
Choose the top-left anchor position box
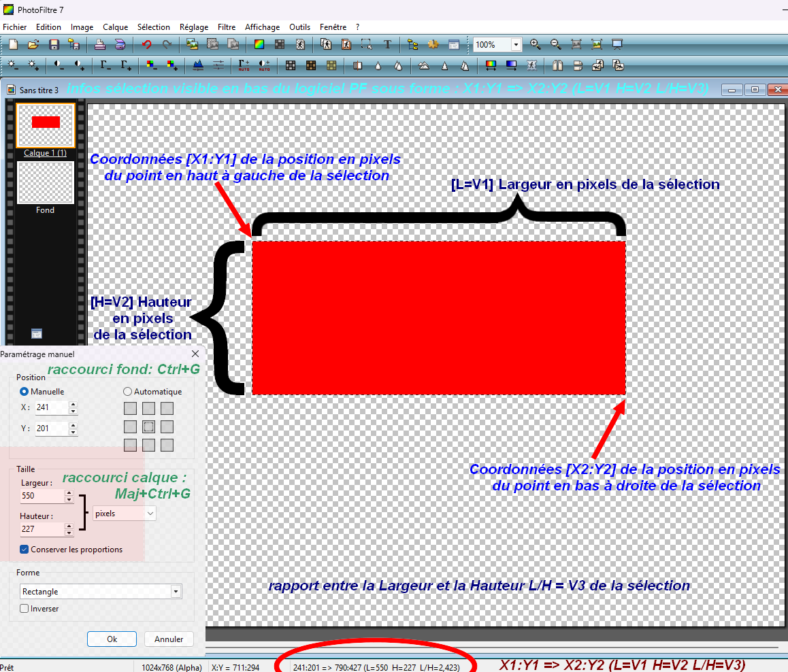pyautogui.click(x=130, y=408)
